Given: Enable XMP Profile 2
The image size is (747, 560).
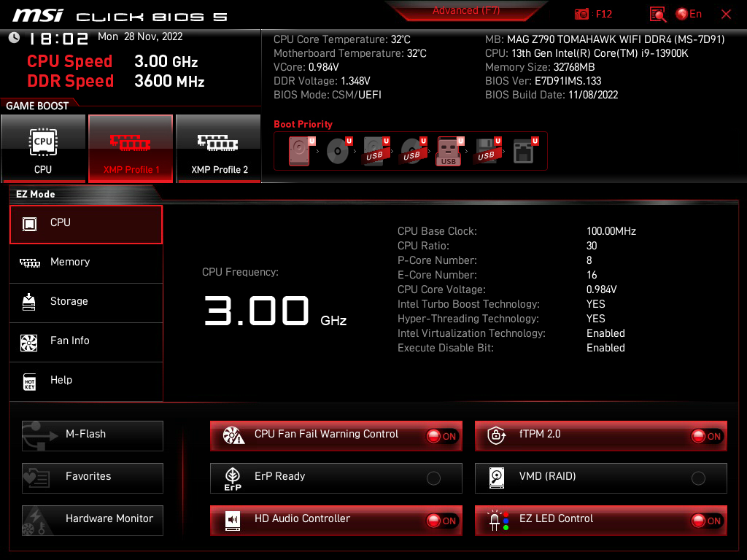Looking at the screenshot, I should [x=219, y=148].
